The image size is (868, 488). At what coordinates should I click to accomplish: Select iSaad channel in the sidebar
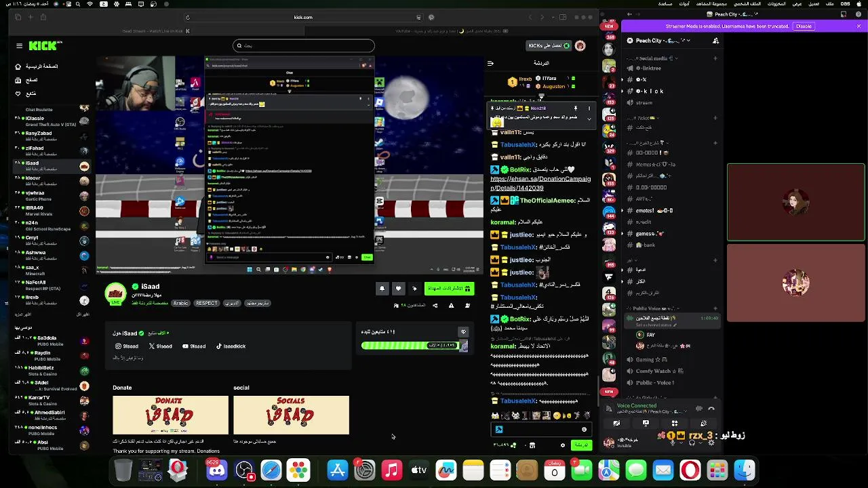[51, 165]
